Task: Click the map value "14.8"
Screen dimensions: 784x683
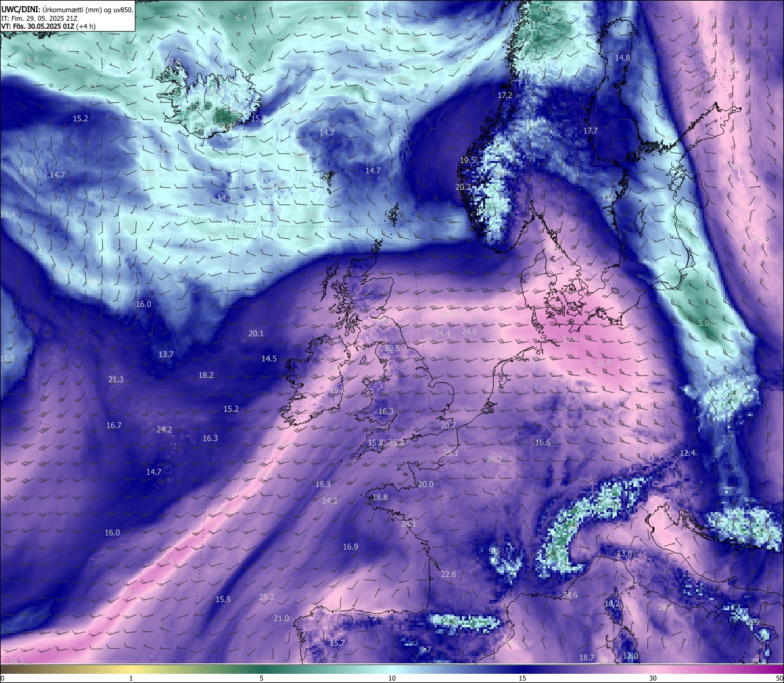Action: click(x=622, y=58)
